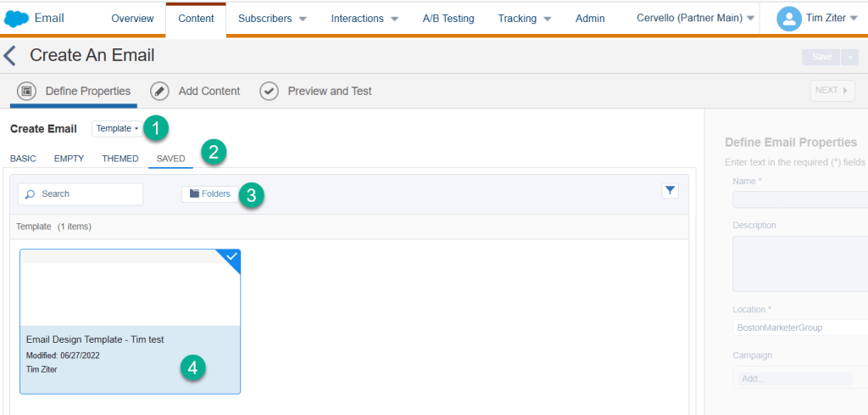Screen dimensions: 868x415
Task: Select the Email Design Template - Tim test thumbnail
Action: click(130, 289)
